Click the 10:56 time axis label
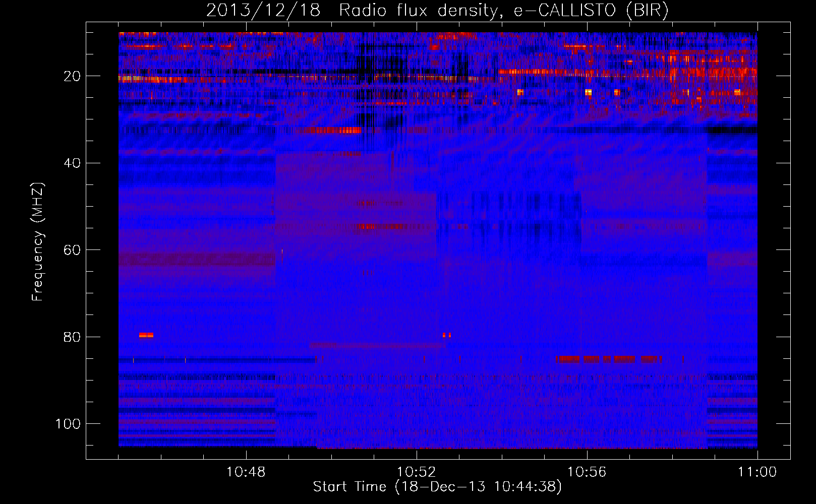Viewport: 816px width, 504px height. click(x=587, y=472)
